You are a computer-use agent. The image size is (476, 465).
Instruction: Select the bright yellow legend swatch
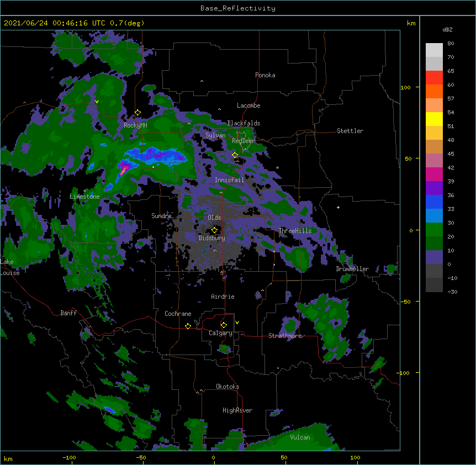tap(434, 119)
